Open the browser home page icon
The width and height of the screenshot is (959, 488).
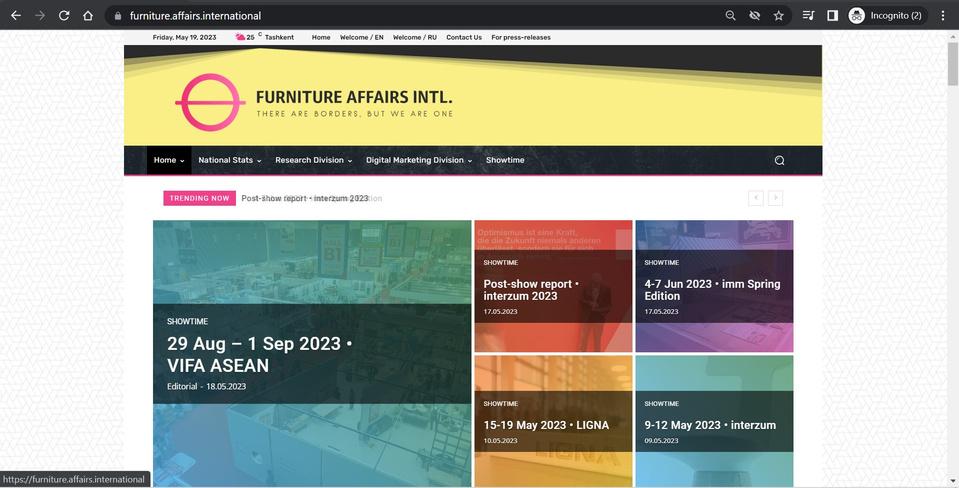(x=87, y=16)
